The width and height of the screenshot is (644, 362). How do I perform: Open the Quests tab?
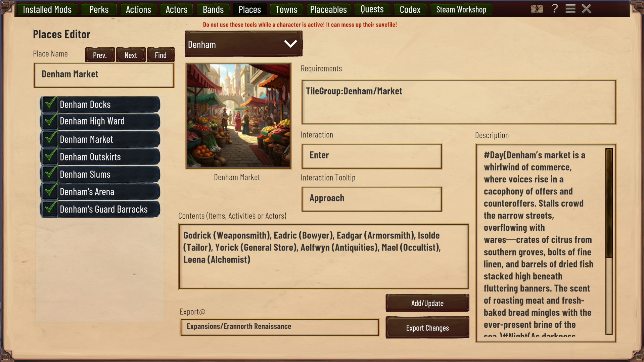[372, 9]
